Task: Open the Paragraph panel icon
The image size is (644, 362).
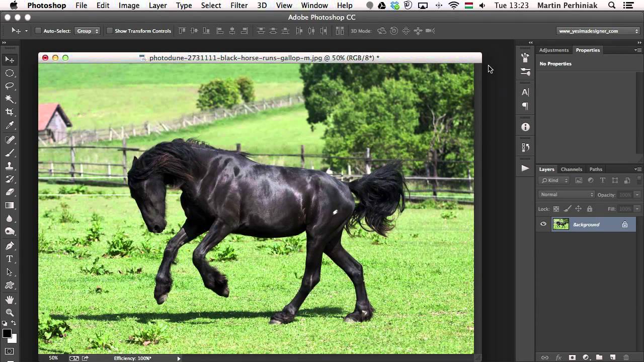Action: (x=525, y=106)
